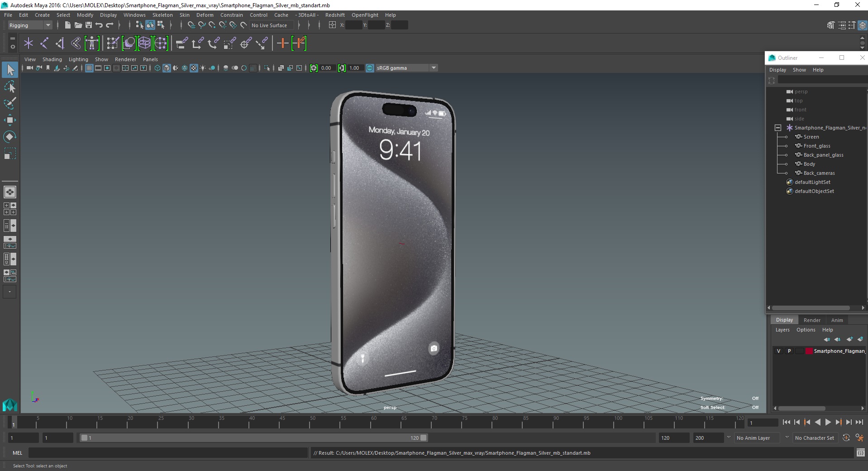
Task: Click the Select camera icon in panel toolbar
Action: coord(29,68)
